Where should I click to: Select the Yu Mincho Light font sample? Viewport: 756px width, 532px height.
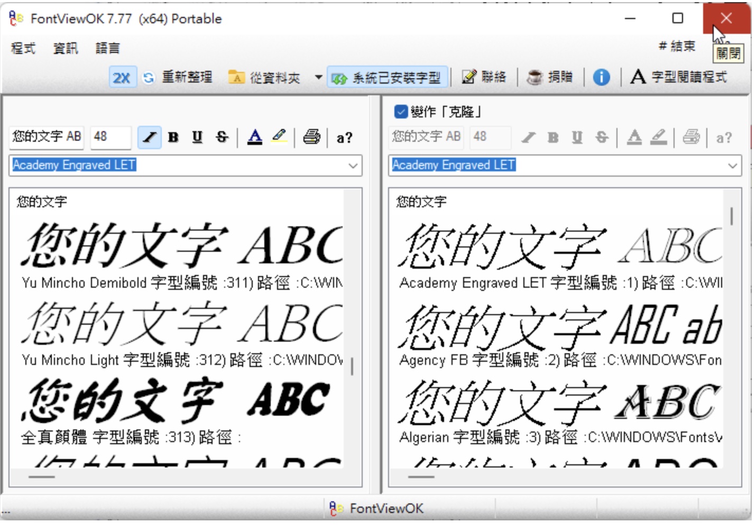click(182, 323)
